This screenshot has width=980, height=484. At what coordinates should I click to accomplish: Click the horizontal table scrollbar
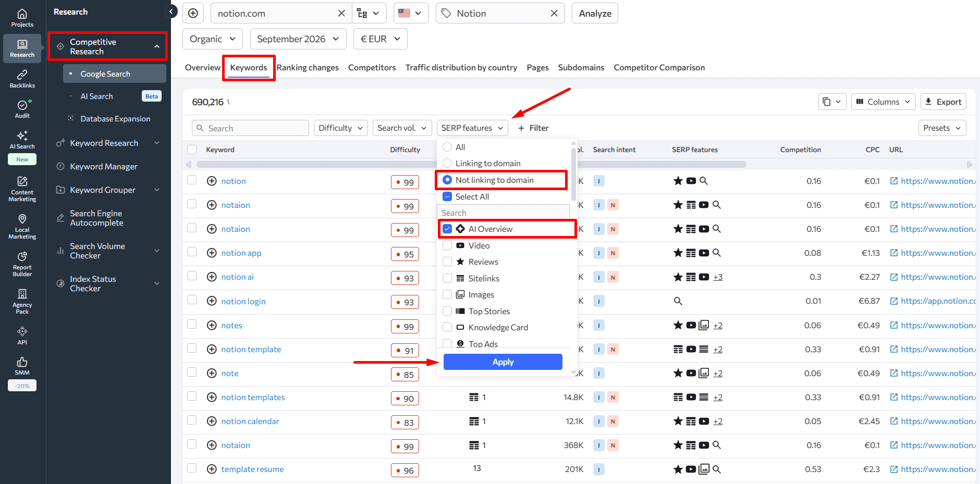coord(471,164)
